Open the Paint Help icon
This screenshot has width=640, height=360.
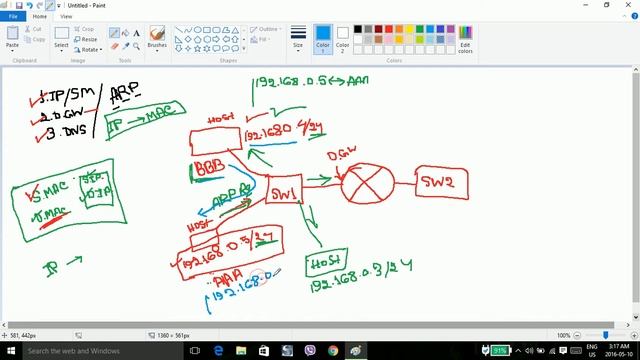coord(635,16)
